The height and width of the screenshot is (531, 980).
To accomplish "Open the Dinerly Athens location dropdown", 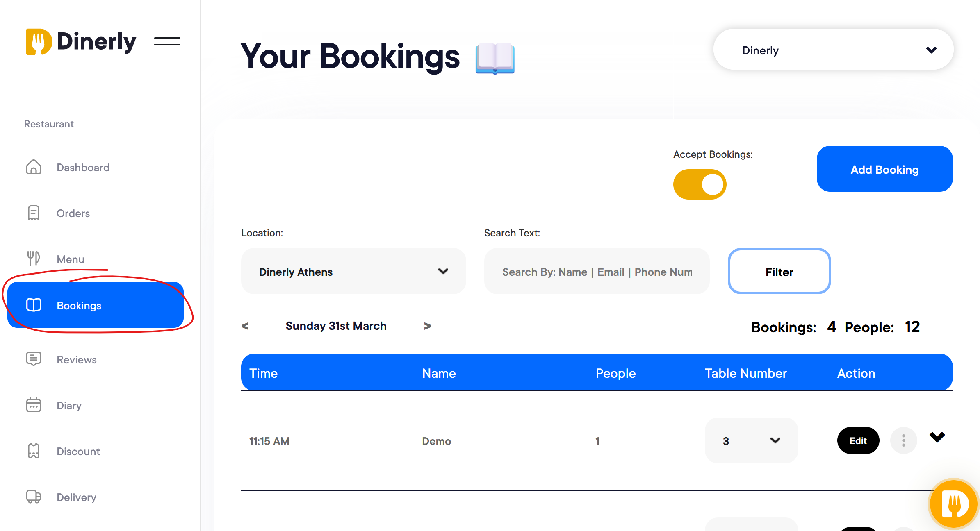I will point(353,271).
